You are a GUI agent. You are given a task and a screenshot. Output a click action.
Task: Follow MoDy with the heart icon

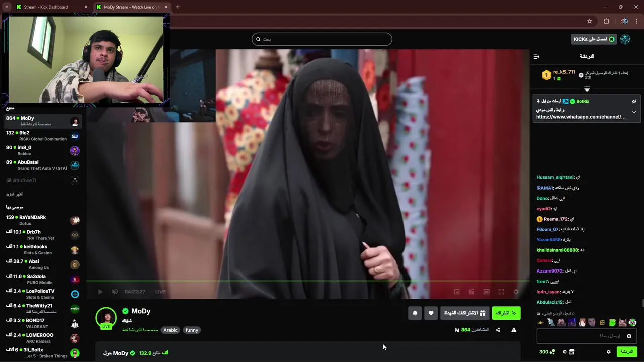[x=431, y=313]
